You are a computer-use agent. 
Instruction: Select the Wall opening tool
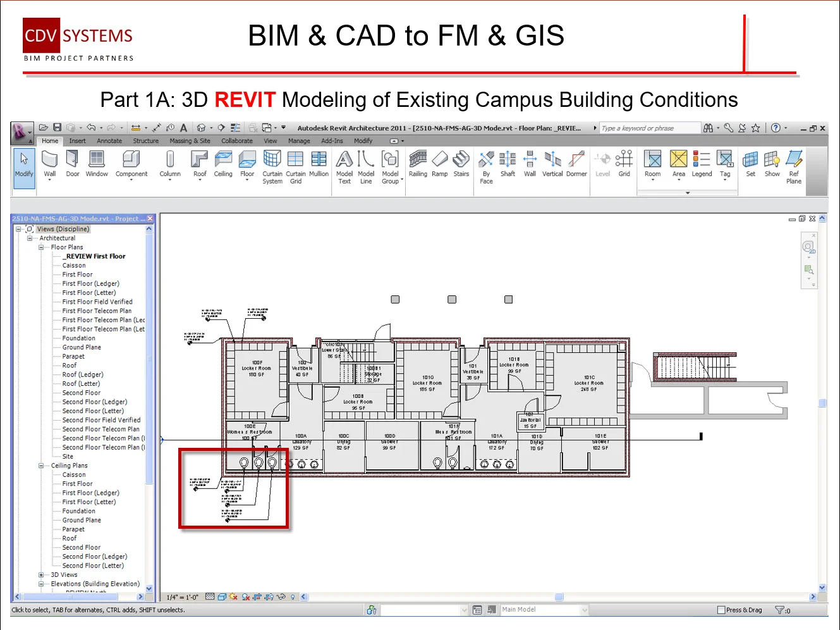(x=530, y=163)
